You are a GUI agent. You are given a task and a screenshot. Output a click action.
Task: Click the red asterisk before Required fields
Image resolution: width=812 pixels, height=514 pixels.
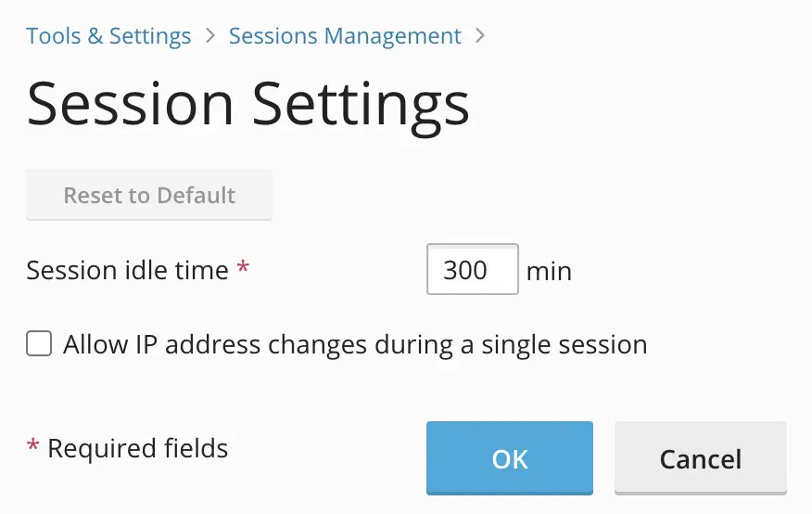33,448
